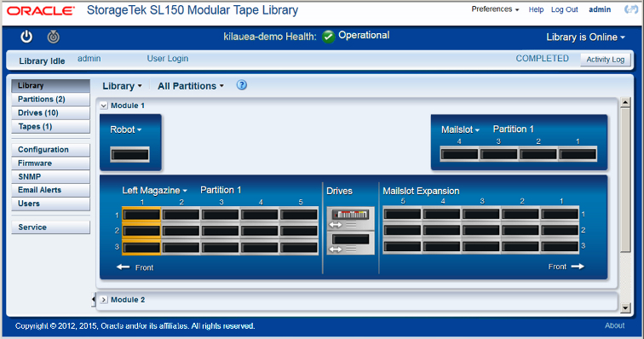Open Configuration in sidebar
This screenshot has height=339, width=644.
point(50,150)
